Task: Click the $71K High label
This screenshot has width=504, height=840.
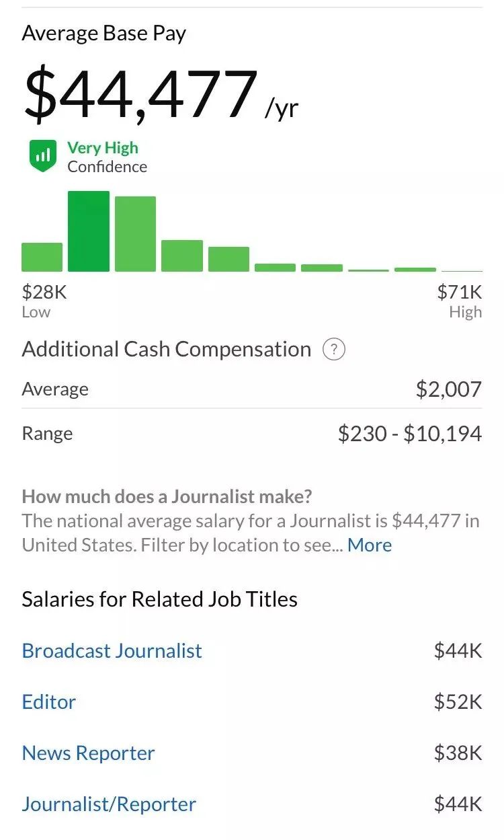Action: 460,300
